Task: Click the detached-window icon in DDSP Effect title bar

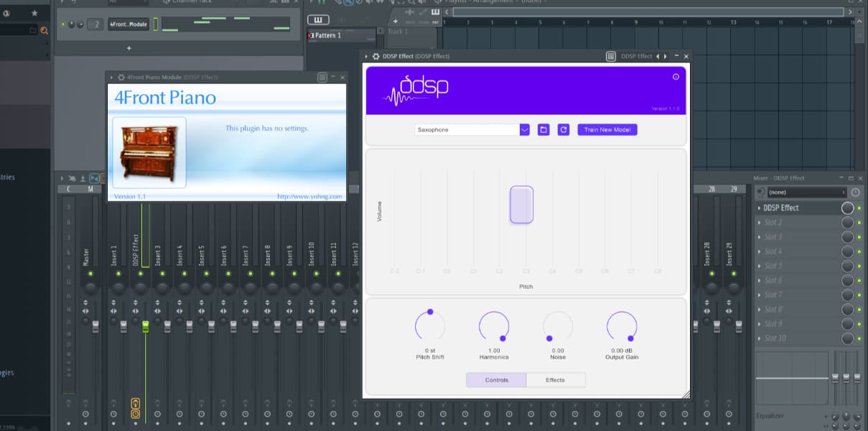Action: (611, 56)
